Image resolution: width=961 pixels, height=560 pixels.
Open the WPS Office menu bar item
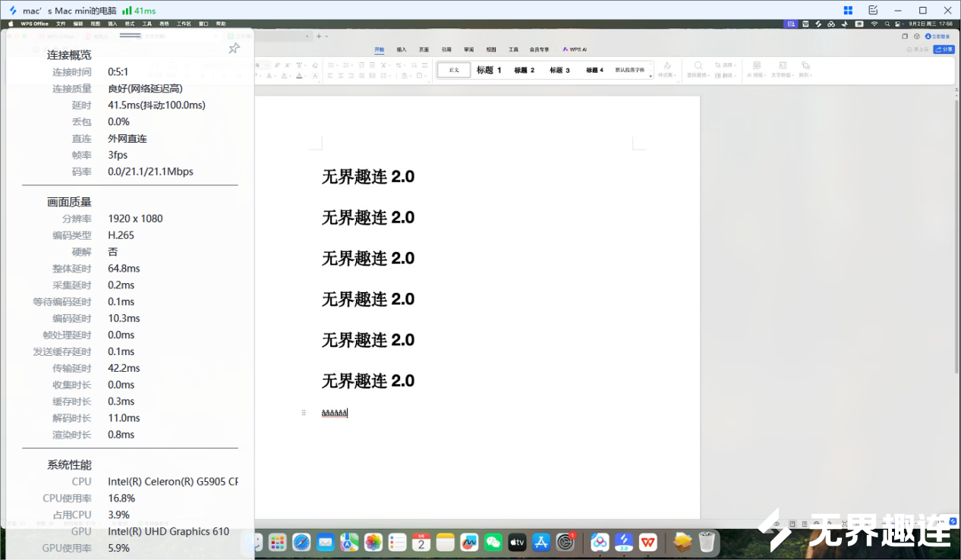click(x=34, y=24)
